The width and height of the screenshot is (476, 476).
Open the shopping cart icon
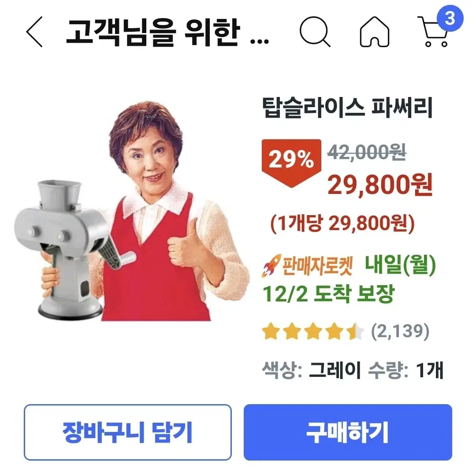[x=433, y=32]
